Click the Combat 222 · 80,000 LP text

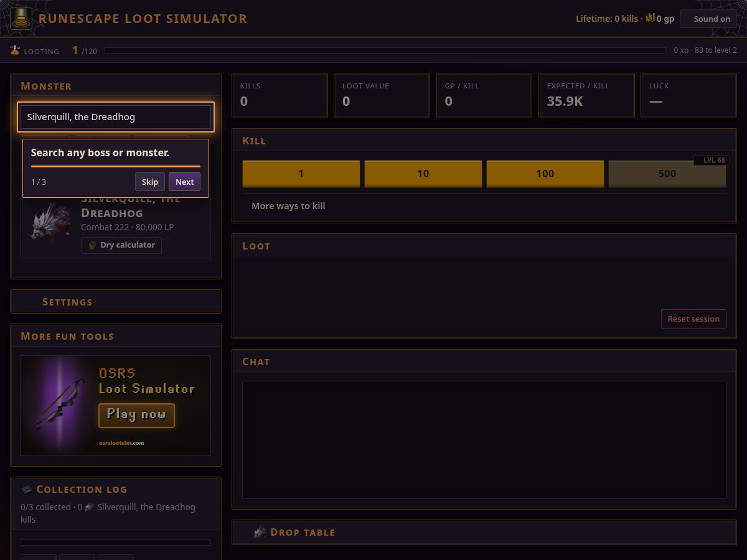click(x=128, y=227)
